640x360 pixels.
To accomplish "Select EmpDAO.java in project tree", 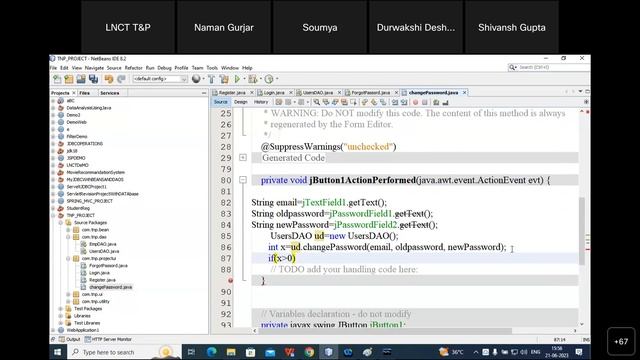I will click(x=102, y=244).
